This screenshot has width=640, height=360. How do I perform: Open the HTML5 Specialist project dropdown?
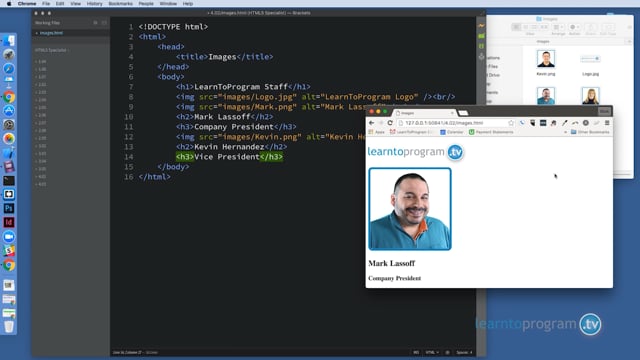[x=52, y=50]
